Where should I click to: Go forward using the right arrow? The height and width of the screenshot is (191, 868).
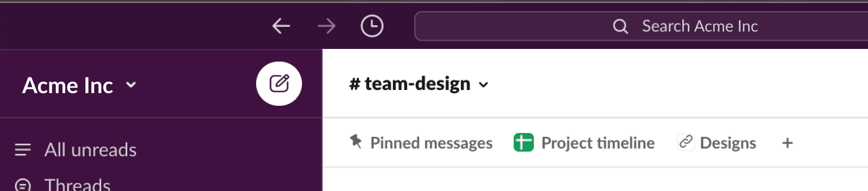pos(326,26)
